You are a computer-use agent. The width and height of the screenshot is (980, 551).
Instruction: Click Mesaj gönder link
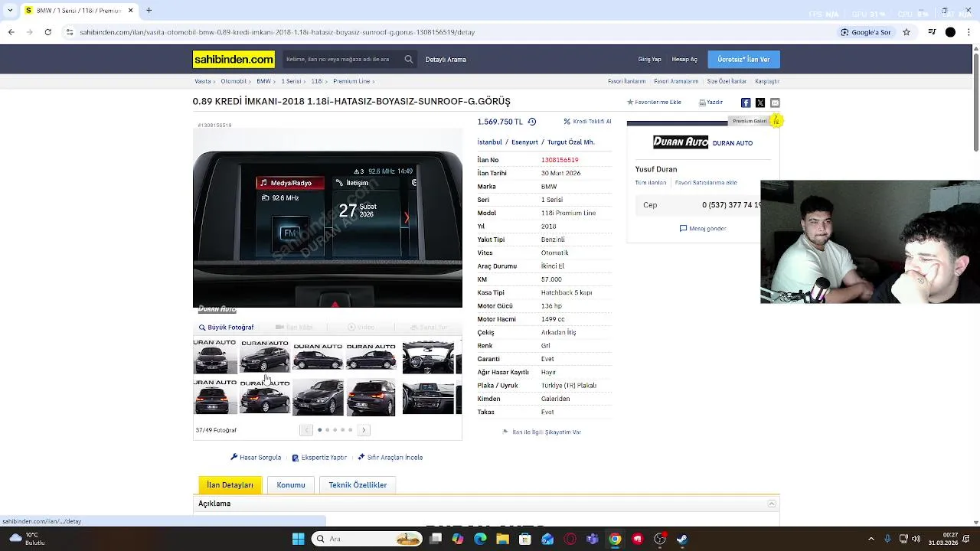[x=703, y=228]
